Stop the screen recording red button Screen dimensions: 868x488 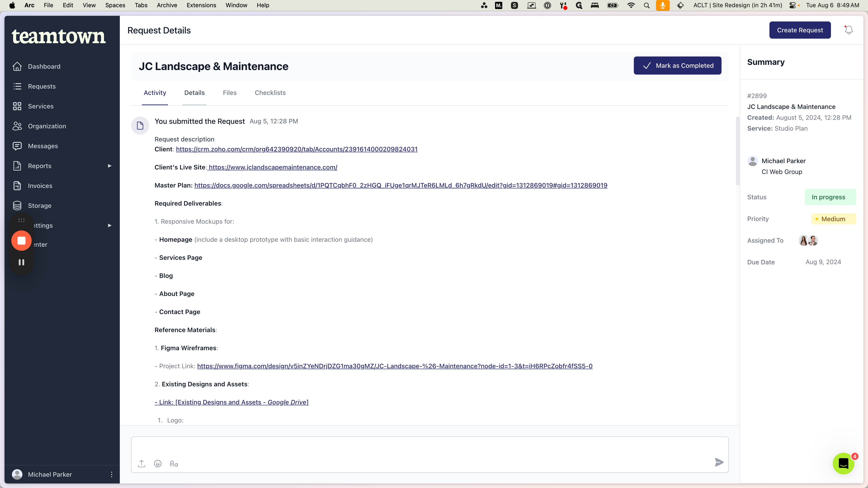[x=21, y=240]
